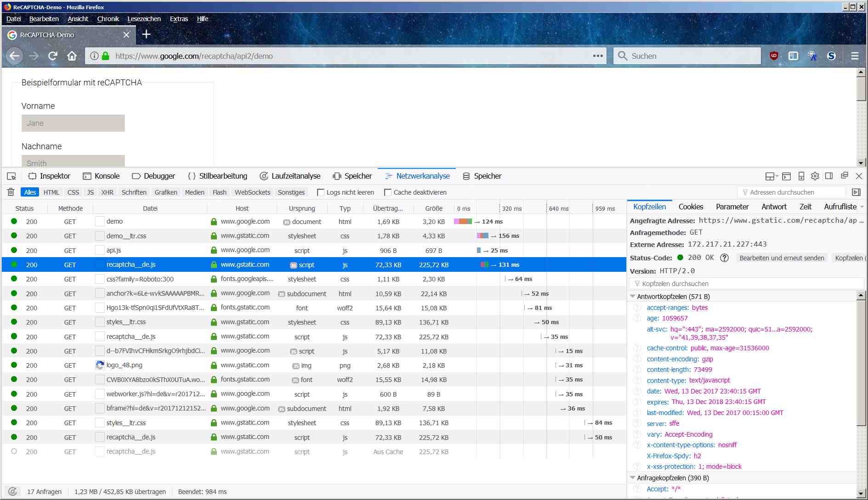868x500 pixels.
Task: Show the Cookies details tab
Action: (x=691, y=207)
